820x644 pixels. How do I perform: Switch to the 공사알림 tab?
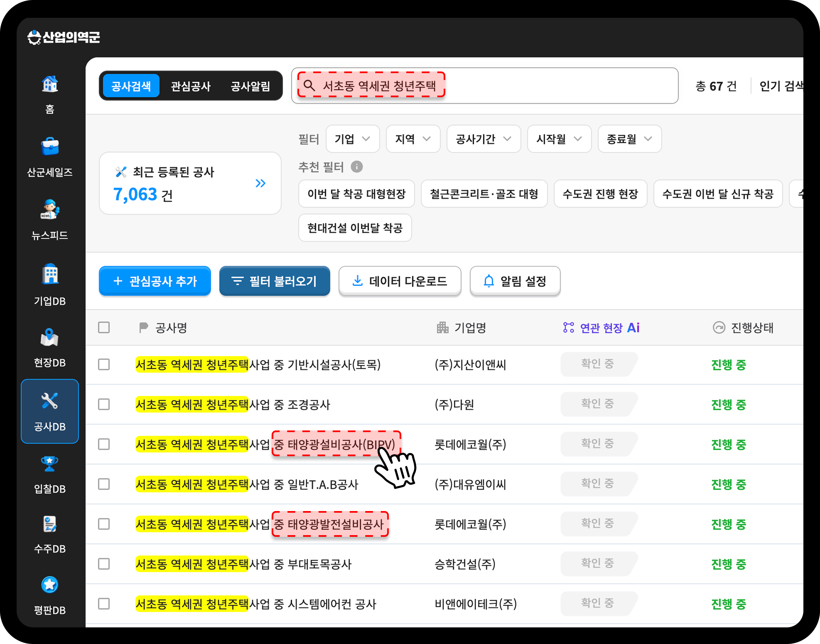(x=250, y=86)
